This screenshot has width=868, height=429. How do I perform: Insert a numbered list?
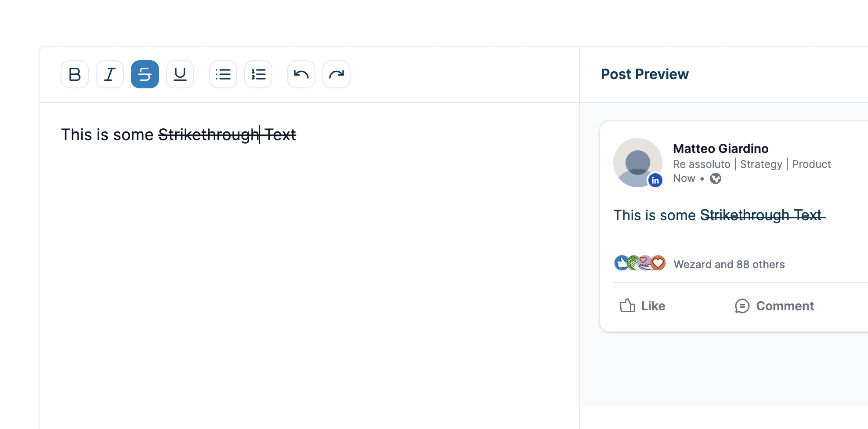tap(258, 74)
